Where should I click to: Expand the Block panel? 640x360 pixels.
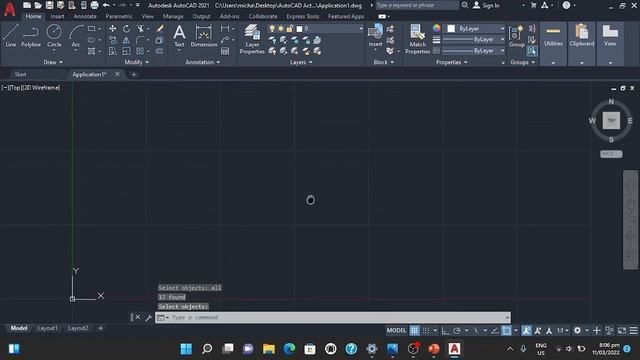coord(384,62)
